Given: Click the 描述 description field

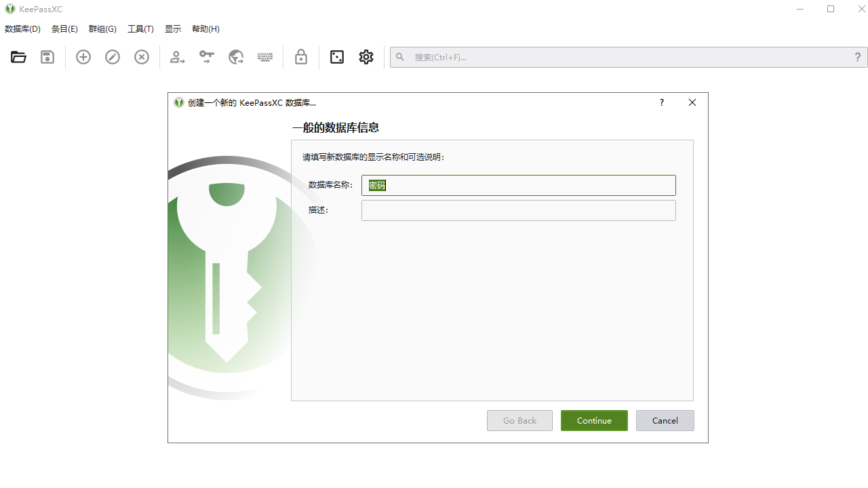Looking at the screenshot, I should coord(518,210).
